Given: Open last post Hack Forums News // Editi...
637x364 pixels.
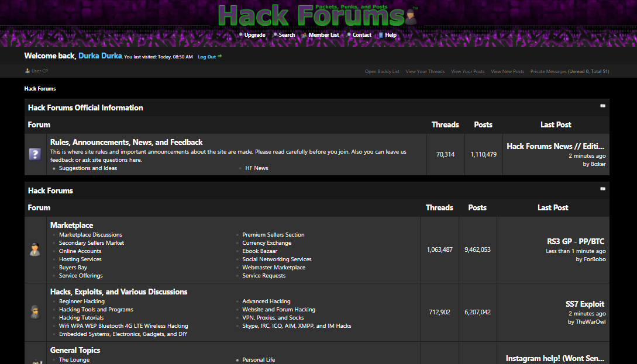Looking at the screenshot, I should point(555,146).
